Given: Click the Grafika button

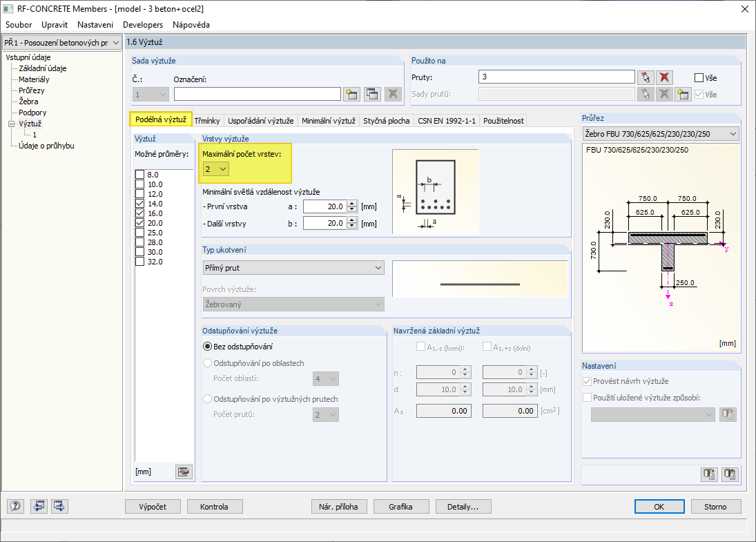Looking at the screenshot, I should [400, 507].
